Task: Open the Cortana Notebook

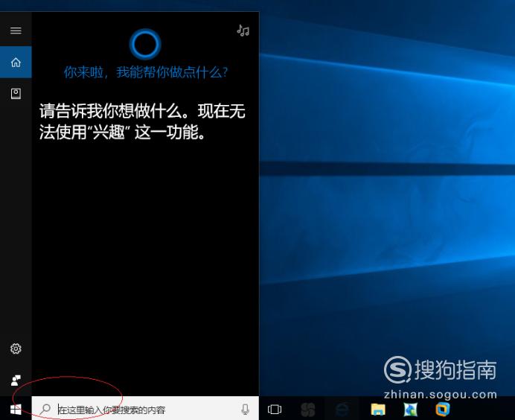Action: [16, 94]
